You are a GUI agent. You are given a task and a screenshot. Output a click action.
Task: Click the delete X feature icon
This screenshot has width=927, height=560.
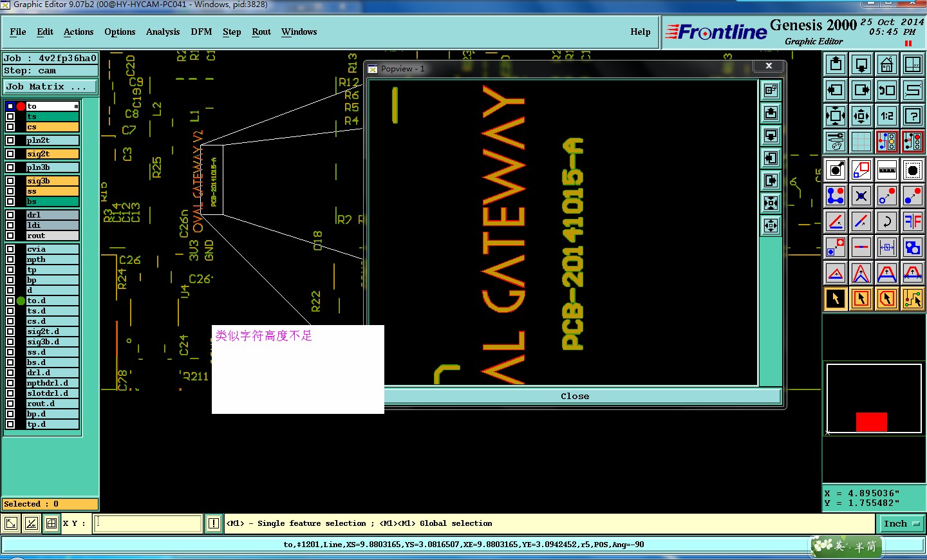point(861,196)
